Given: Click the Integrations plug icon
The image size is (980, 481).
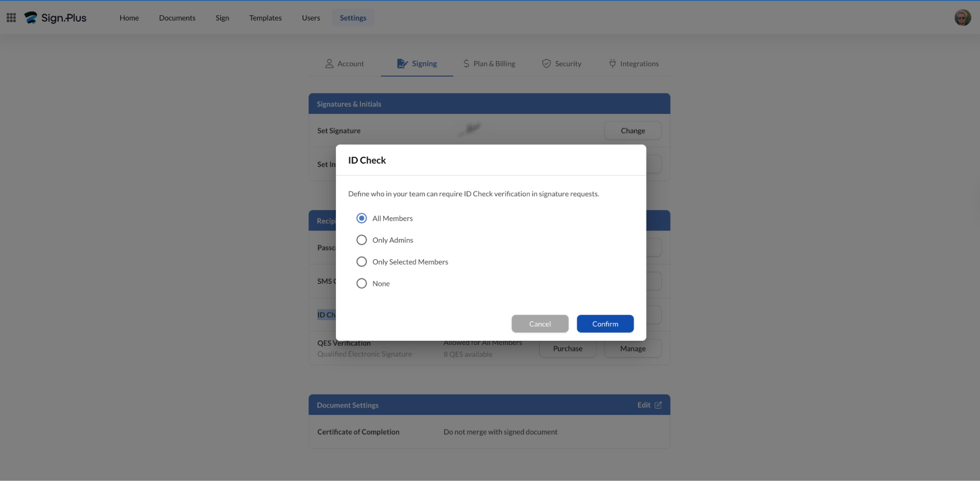Looking at the screenshot, I should tap(612, 64).
